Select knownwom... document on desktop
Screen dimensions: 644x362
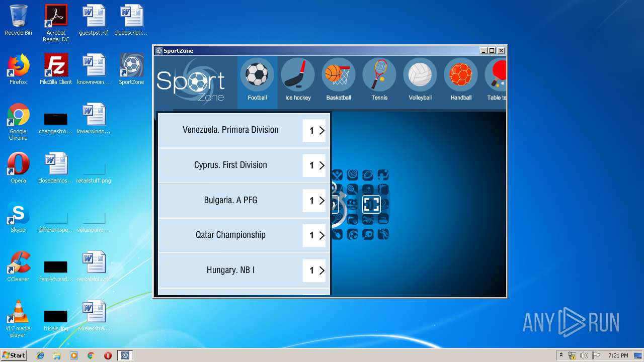click(94, 69)
